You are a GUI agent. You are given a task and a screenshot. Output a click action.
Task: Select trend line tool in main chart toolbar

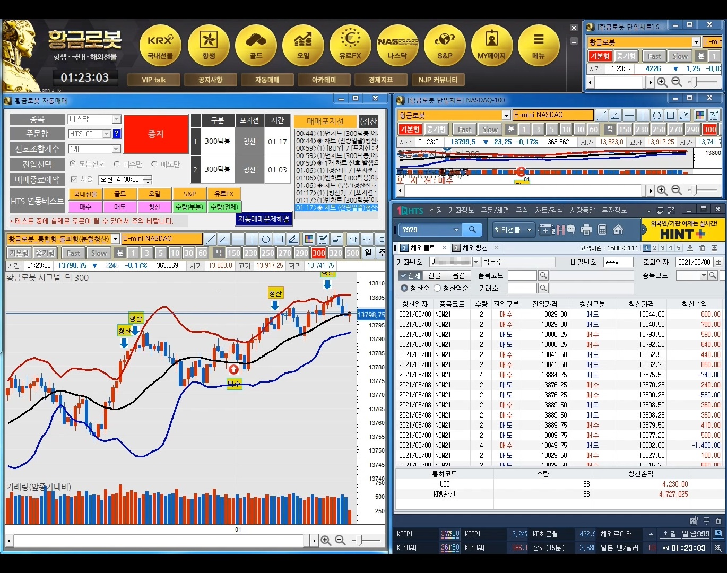[210, 239]
